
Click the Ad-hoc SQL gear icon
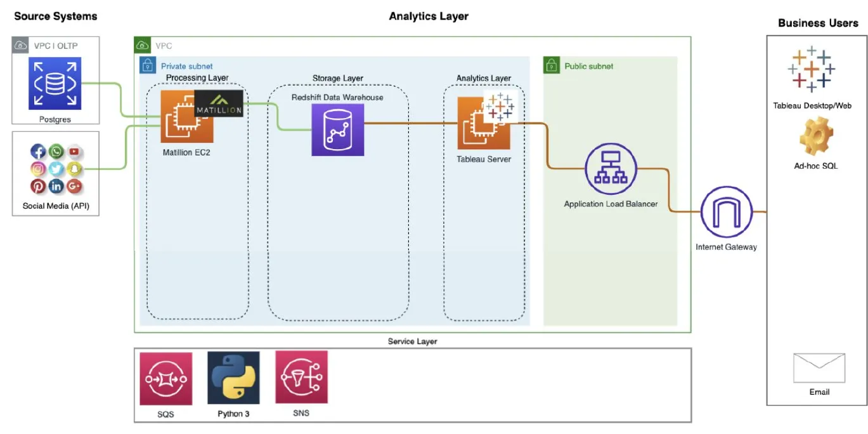(x=815, y=137)
